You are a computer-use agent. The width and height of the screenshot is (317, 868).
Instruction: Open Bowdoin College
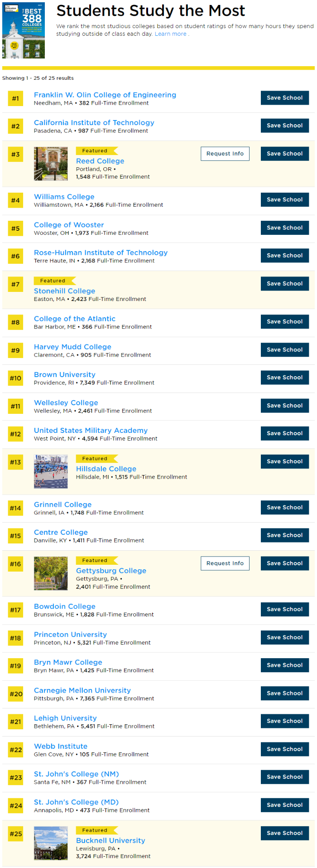pyautogui.click(x=65, y=606)
